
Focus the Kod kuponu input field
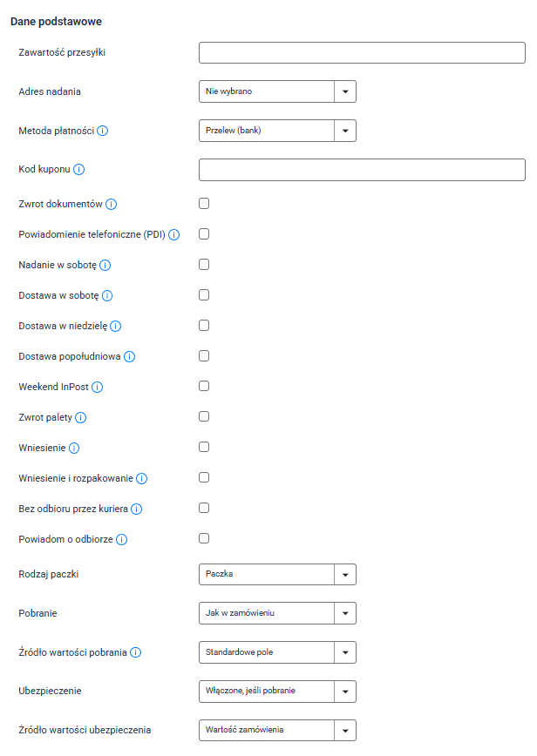pos(362,169)
